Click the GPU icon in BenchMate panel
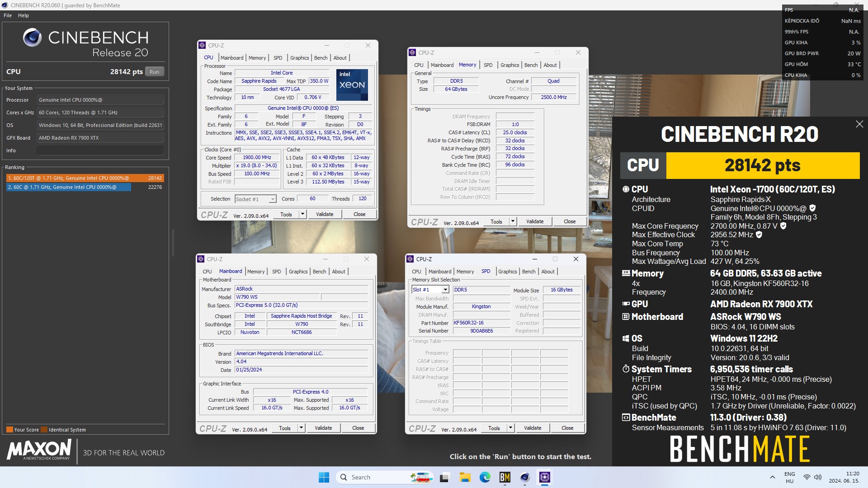The image size is (868, 488). coord(626,304)
